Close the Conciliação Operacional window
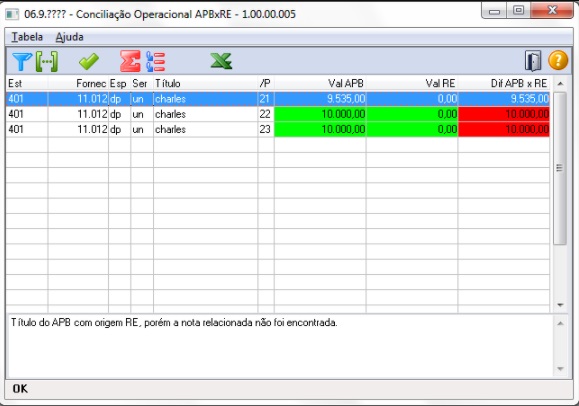579x406 pixels. point(552,10)
